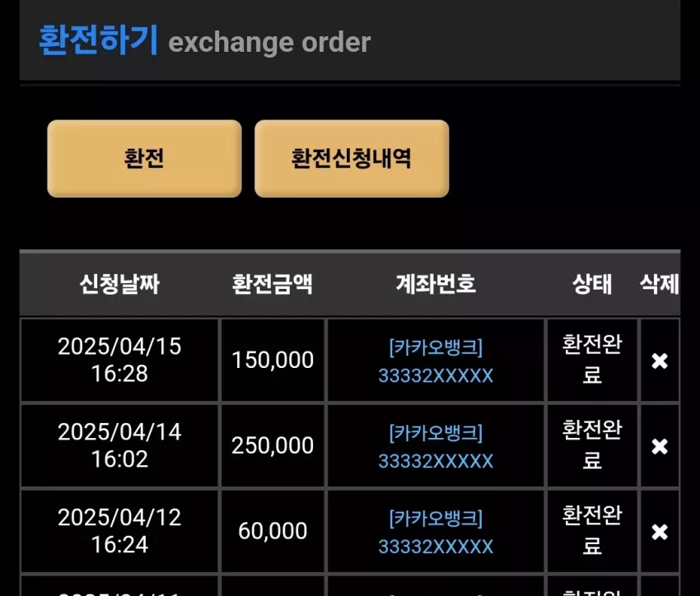This screenshot has width=700, height=596.
Task: Delete the 2025/04/14 exchange record
Action: click(x=660, y=446)
